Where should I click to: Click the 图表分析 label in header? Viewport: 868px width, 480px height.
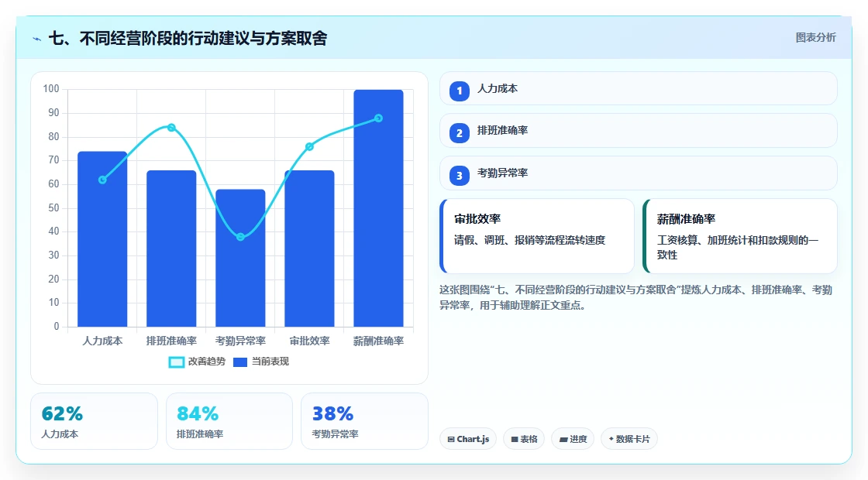(815, 38)
